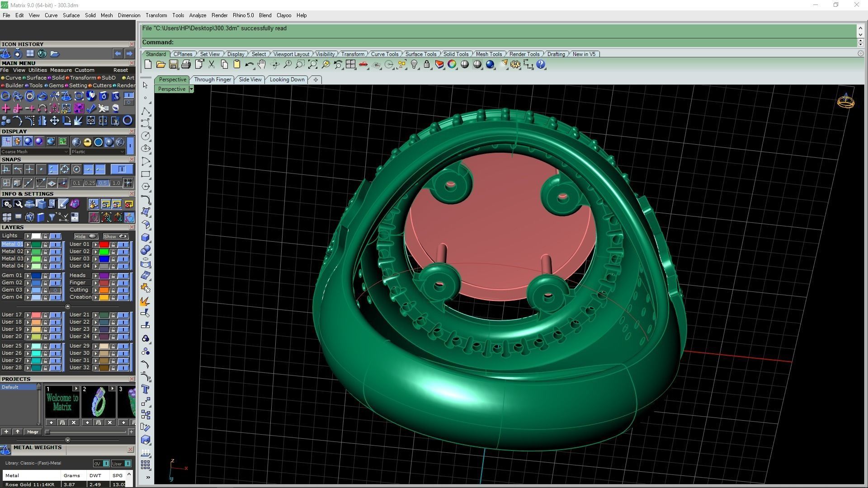Screen dimensions: 868x488
Task: Click the Metal 01 green color swatch
Action: click(x=36, y=244)
